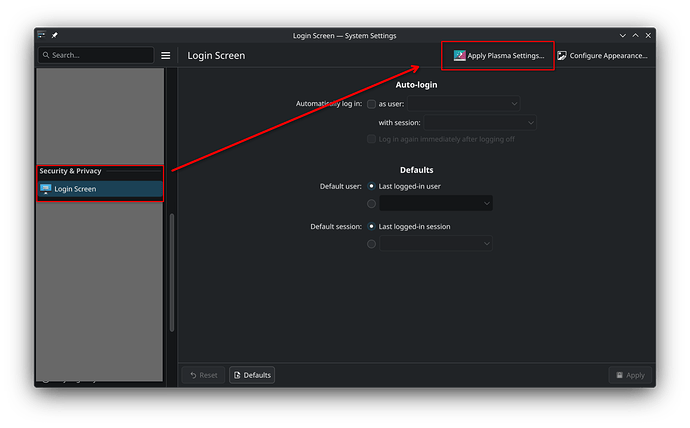Screen dimensions: 690x428
Task: Click the Defaults section heading
Action: pos(416,170)
